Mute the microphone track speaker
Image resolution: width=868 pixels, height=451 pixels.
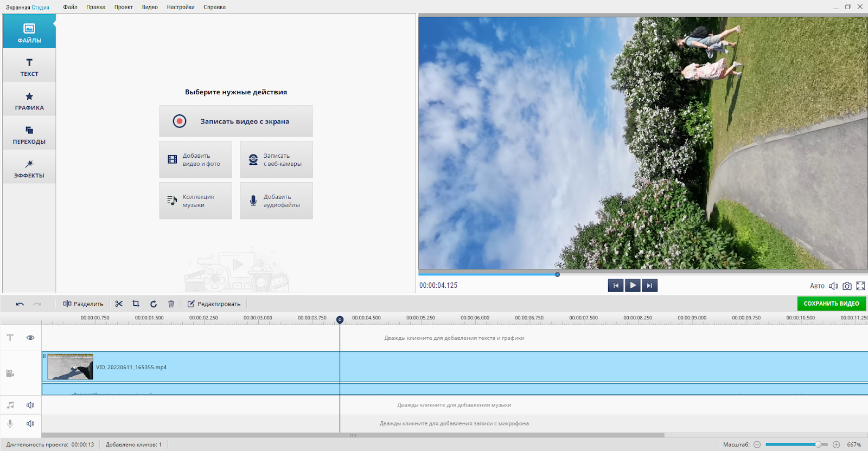click(30, 423)
